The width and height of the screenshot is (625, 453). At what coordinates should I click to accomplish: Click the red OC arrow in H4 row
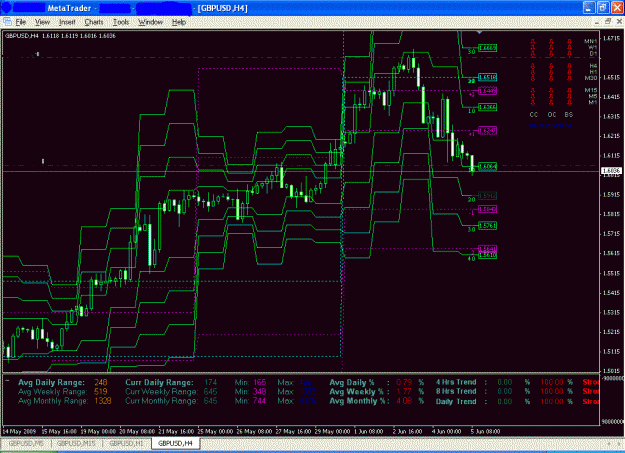(551, 66)
